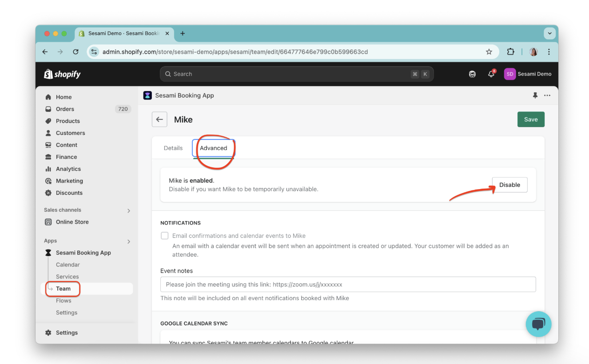Click the Products tag icon
589x364 pixels.
[48, 121]
